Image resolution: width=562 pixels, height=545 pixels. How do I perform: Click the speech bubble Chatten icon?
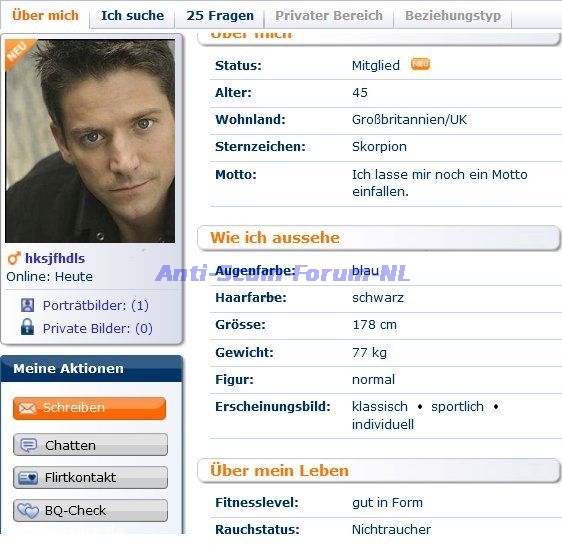29,445
